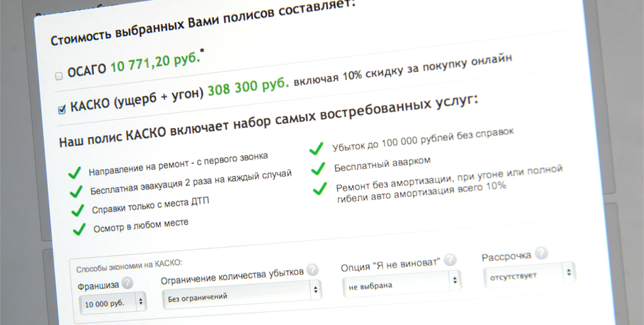Expand the Без ограничений dropdown
The image size is (644, 325).
241,293
